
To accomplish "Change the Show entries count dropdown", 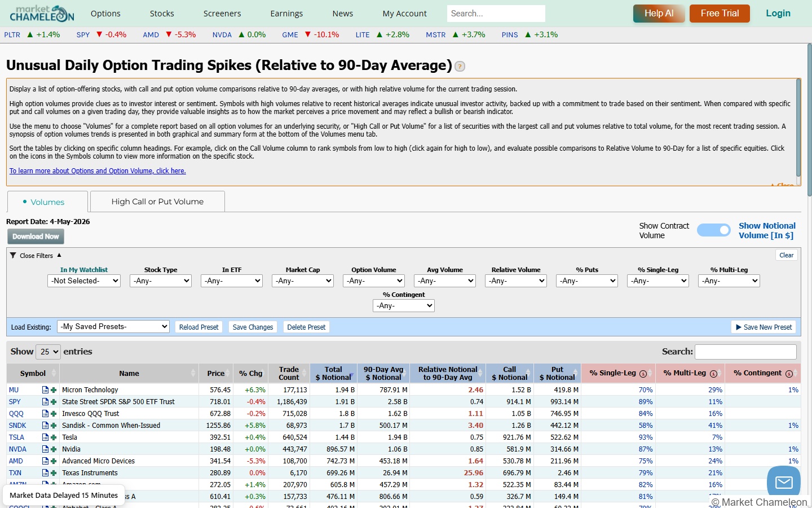I will pos(48,352).
